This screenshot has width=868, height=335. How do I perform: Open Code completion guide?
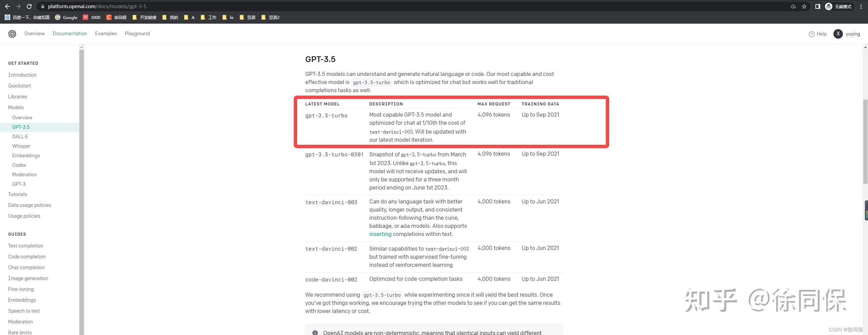tap(27, 257)
